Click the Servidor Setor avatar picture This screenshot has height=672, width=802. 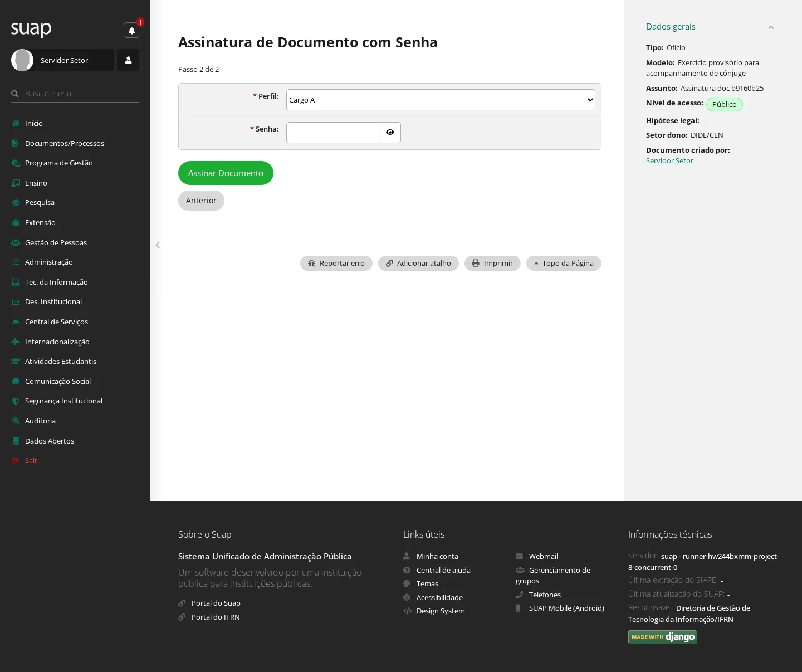22,60
